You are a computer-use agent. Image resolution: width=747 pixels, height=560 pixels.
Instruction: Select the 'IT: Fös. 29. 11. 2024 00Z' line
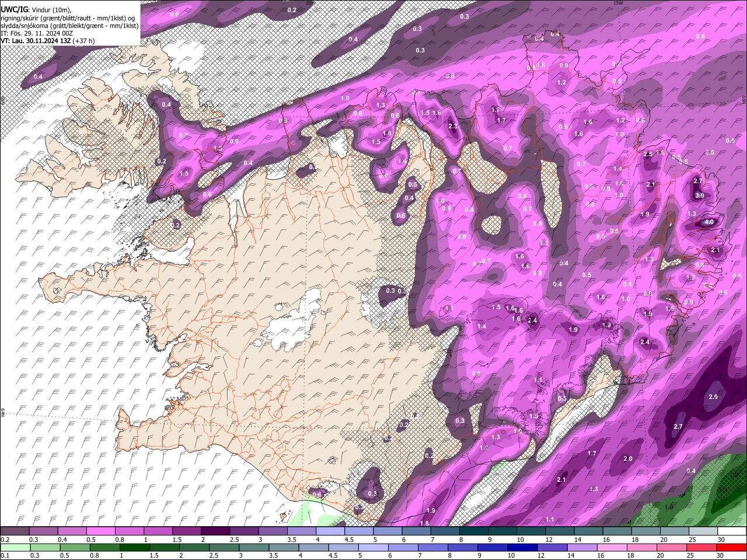(37, 33)
